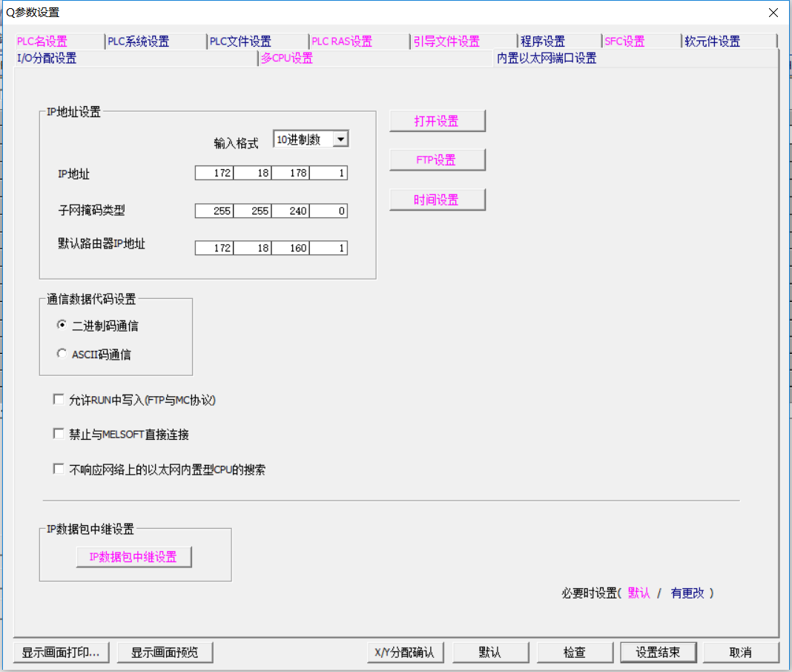The height and width of the screenshot is (672, 792).
Task: Close the Q参数设置 dialog window
Action: tap(773, 13)
